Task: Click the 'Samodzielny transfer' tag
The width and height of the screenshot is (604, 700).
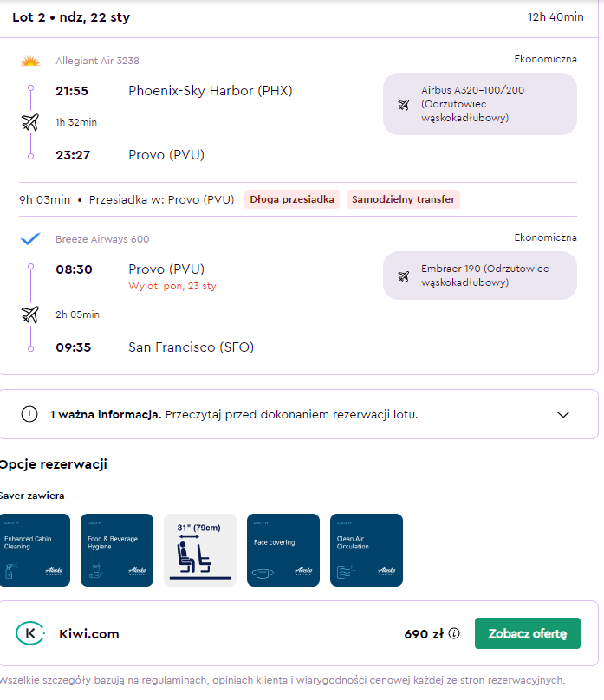Action: pyautogui.click(x=403, y=199)
